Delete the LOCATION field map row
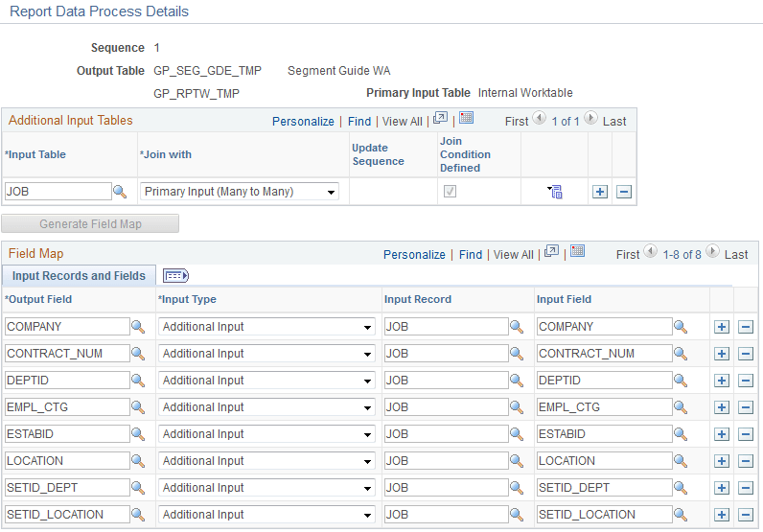Screen dimensions: 763x532 tap(746, 461)
